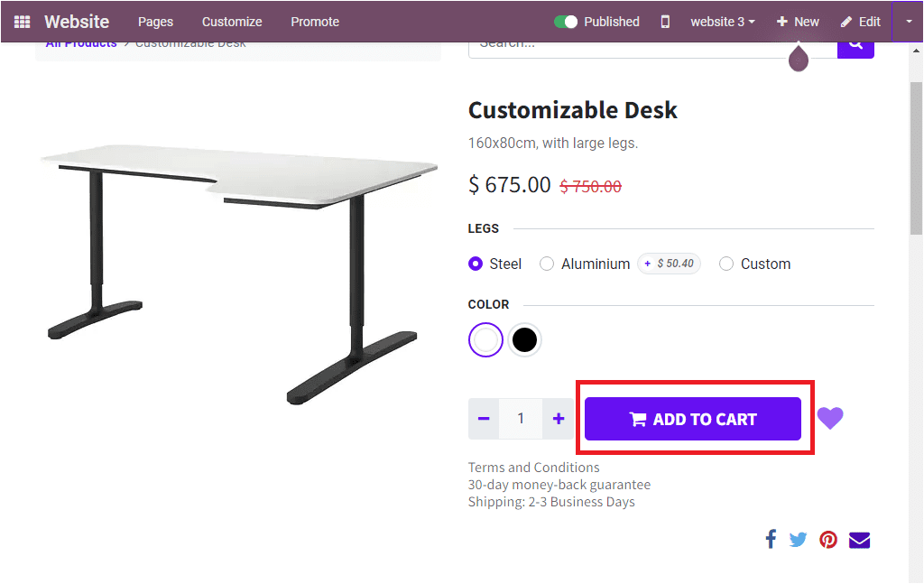The width and height of the screenshot is (924, 584).
Task: Open the apps grid menu
Action: pos(22,21)
